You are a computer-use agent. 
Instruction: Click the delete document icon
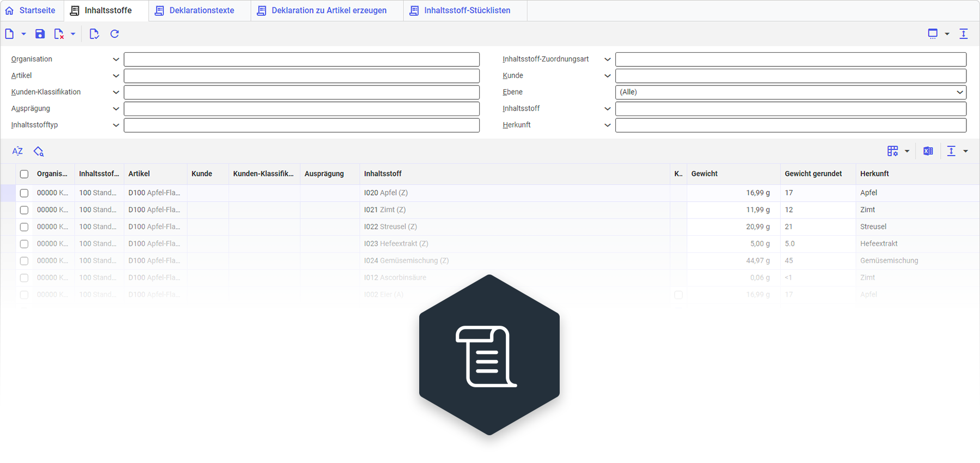[x=59, y=34]
